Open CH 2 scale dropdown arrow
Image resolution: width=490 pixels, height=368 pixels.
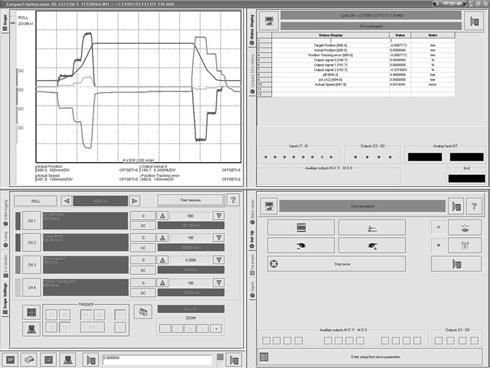coord(219,238)
